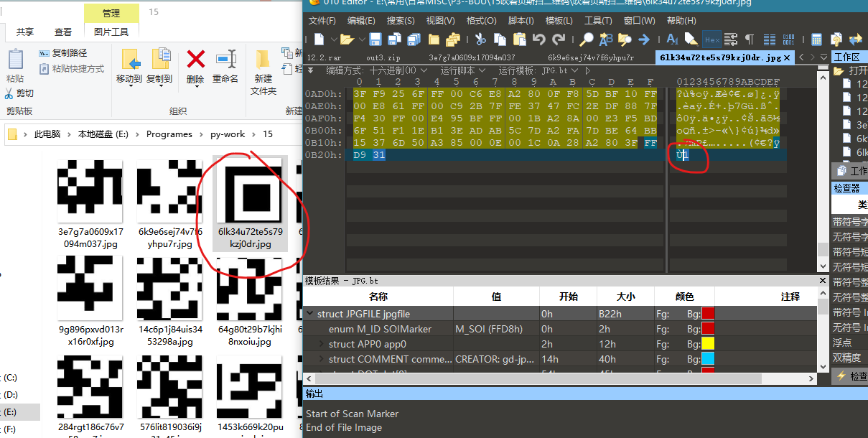Click the Open File folder icon in 010 Editor
The height and width of the screenshot is (438, 868).
coord(347,39)
